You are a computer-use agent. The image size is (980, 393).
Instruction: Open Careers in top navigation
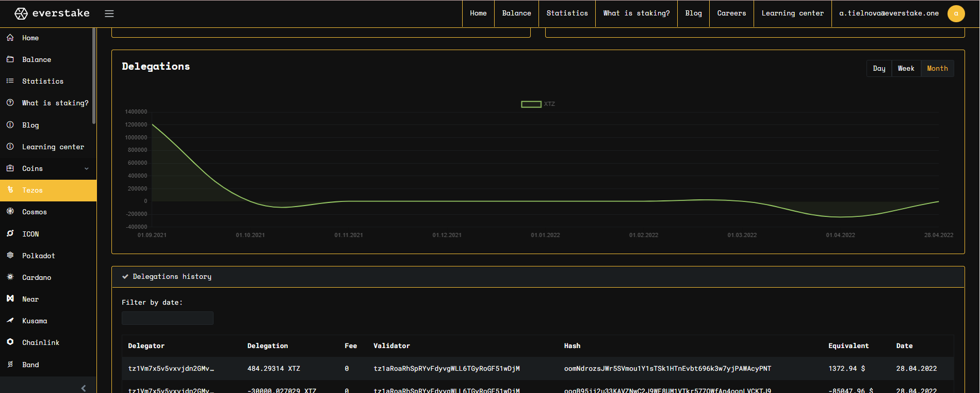click(x=731, y=13)
